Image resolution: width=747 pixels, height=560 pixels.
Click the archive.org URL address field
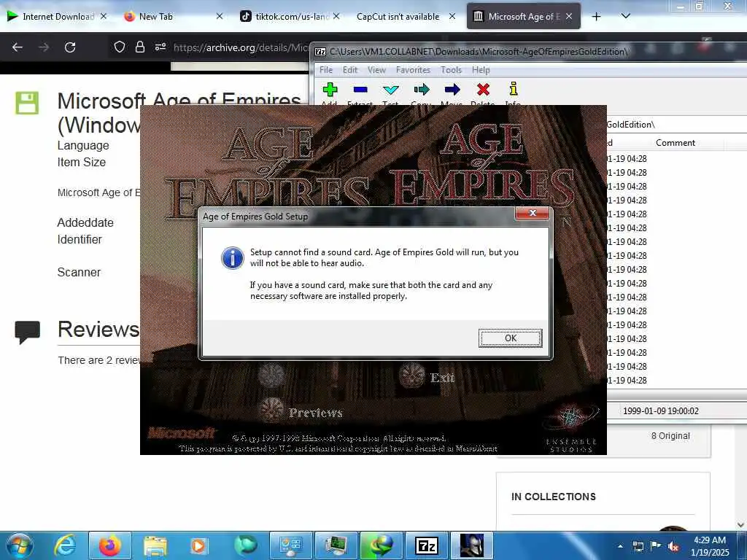[241, 47]
